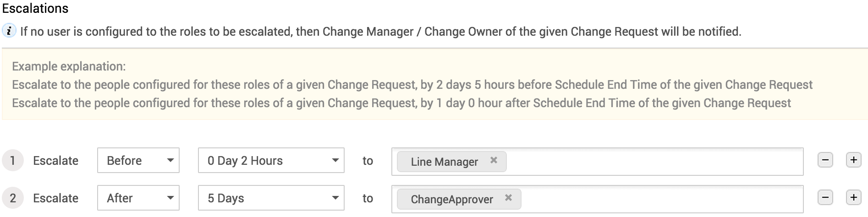The image size is (868, 217).
Task: Delete the second escalation row with minus
Action: [x=825, y=198]
